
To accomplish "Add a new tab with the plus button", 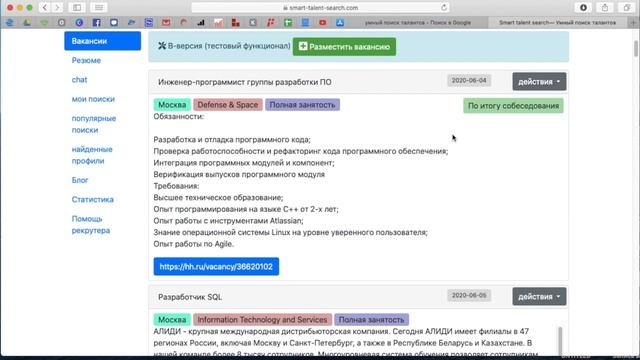I will [x=634, y=22].
